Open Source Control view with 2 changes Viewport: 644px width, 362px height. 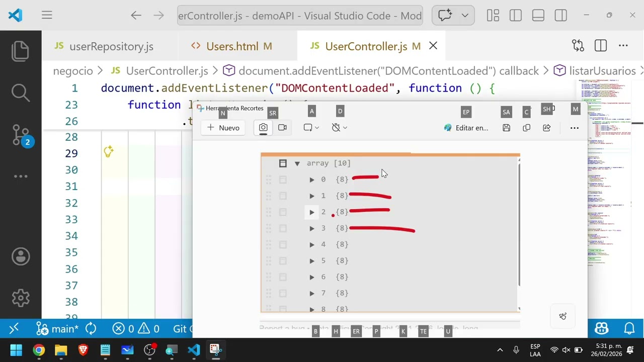[21, 135]
